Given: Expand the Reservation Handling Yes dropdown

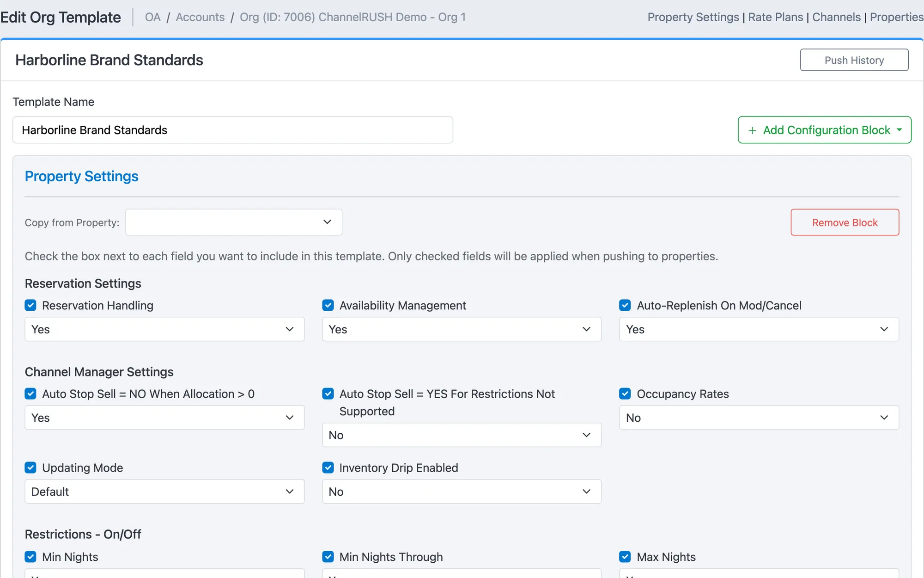Looking at the screenshot, I should pyautogui.click(x=164, y=329).
